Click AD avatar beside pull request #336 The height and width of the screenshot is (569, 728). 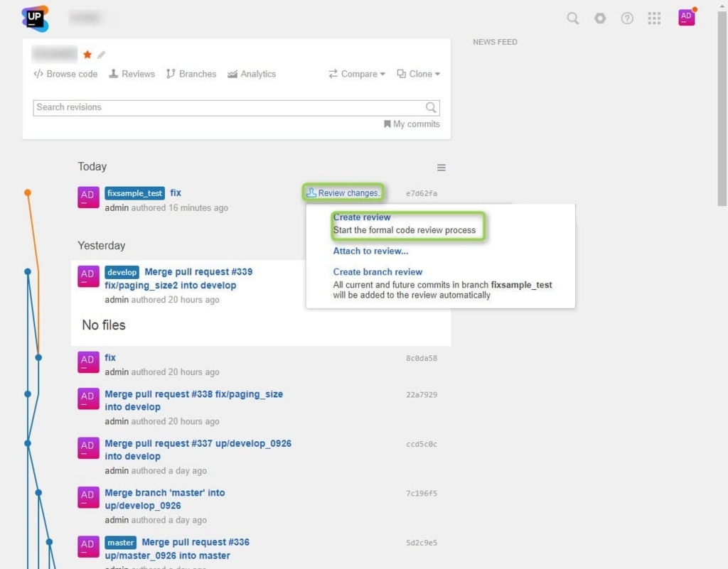[x=88, y=547]
